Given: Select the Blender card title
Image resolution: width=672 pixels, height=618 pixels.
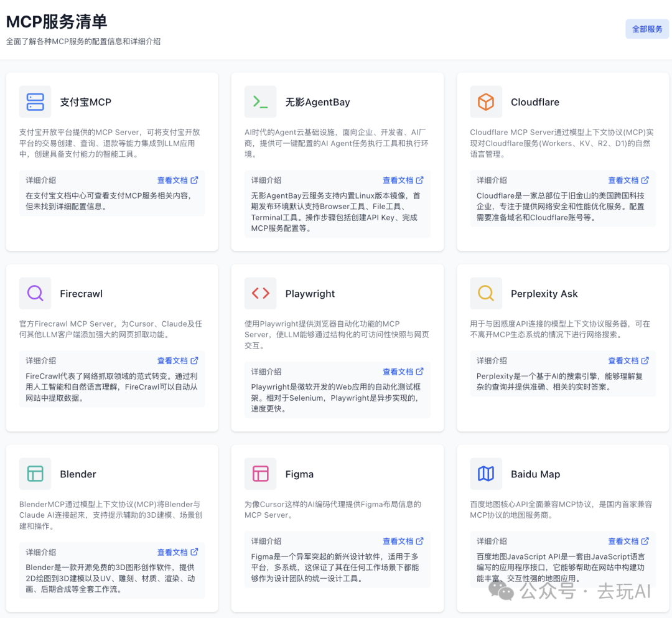Looking at the screenshot, I should [x=78, y=474].
